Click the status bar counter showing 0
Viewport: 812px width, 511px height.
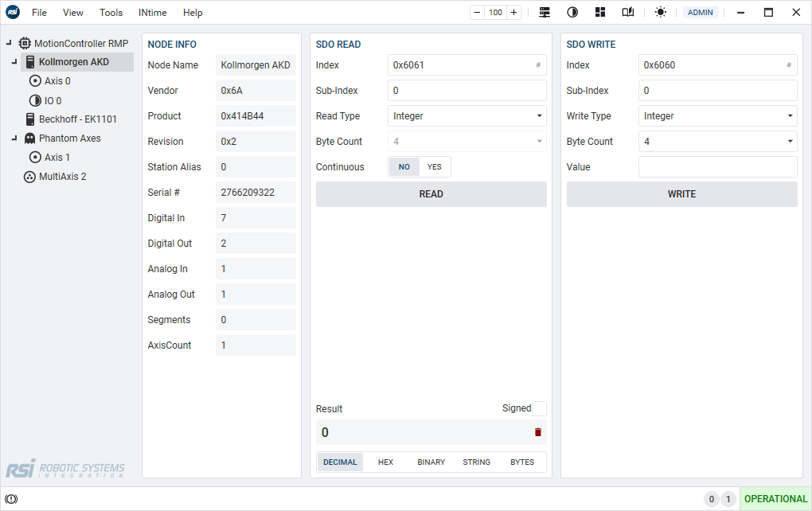point(712,499)
